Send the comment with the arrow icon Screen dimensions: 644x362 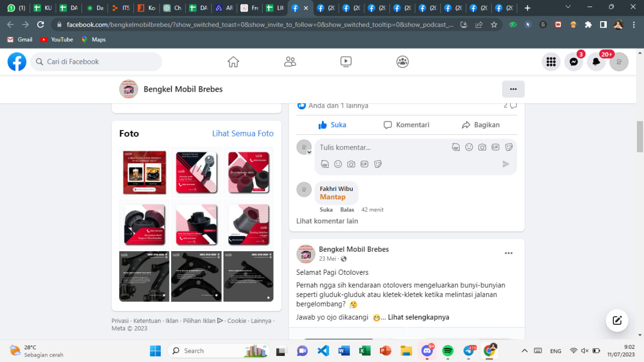click(506, 164)
